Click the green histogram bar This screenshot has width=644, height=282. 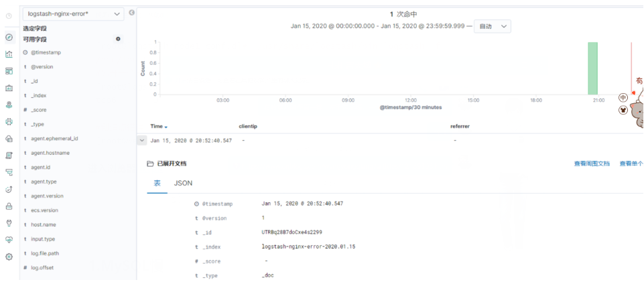592,68
